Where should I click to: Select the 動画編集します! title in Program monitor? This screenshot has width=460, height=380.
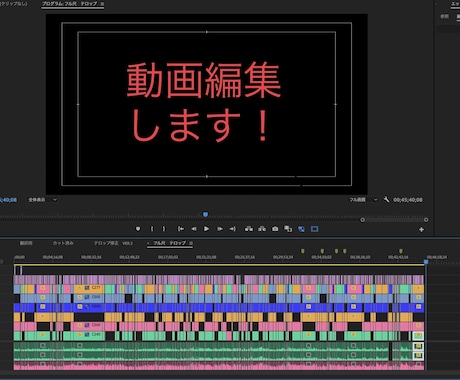point(204,102)
